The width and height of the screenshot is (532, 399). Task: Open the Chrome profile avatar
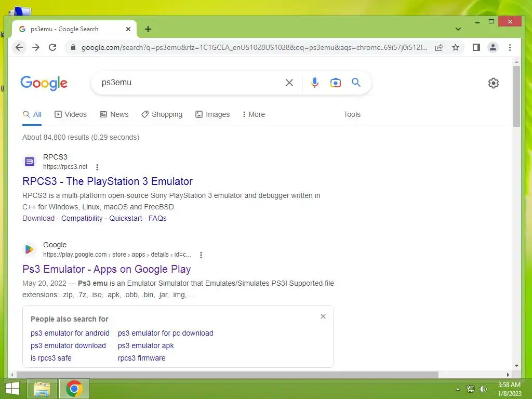(x=493, y=47)
